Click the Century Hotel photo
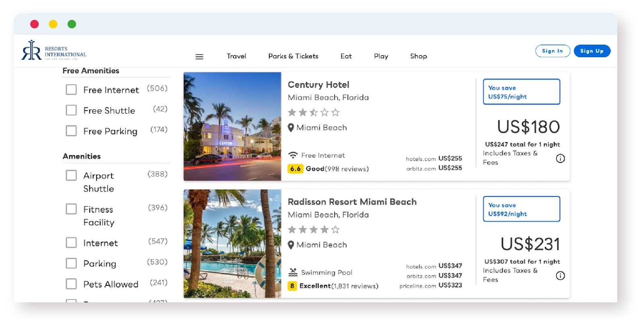Viewport: 644px width, 329px height. [x=232, y=126]
